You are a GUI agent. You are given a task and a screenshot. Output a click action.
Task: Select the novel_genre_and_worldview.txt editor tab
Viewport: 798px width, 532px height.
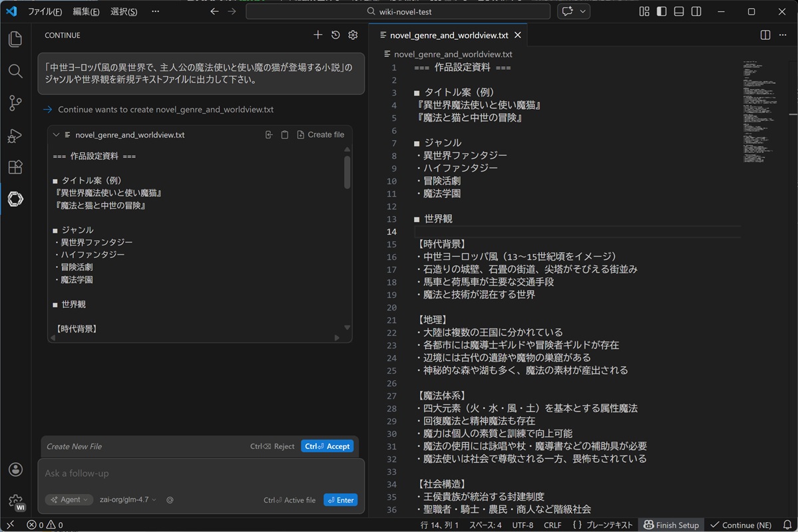[x=449, y=35]
